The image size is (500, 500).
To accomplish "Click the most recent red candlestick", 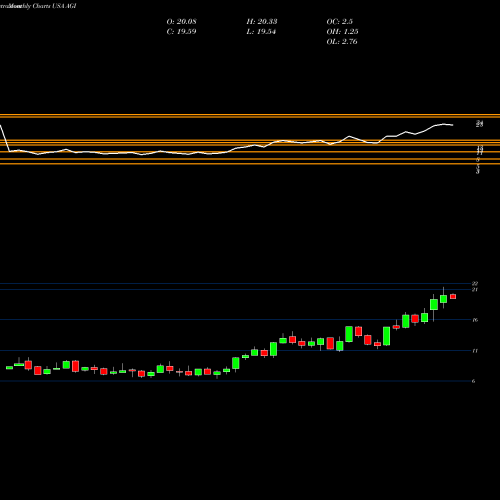I will (453, 296).
